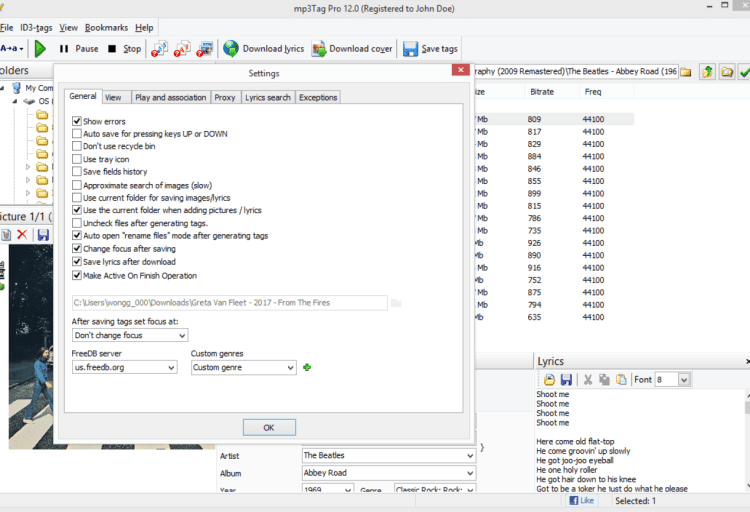Viewport: 750px width, 512px height.
Task: Click the green checkmark icon in path toolbar
Action: pyautogui.click(x=744, y=72)
